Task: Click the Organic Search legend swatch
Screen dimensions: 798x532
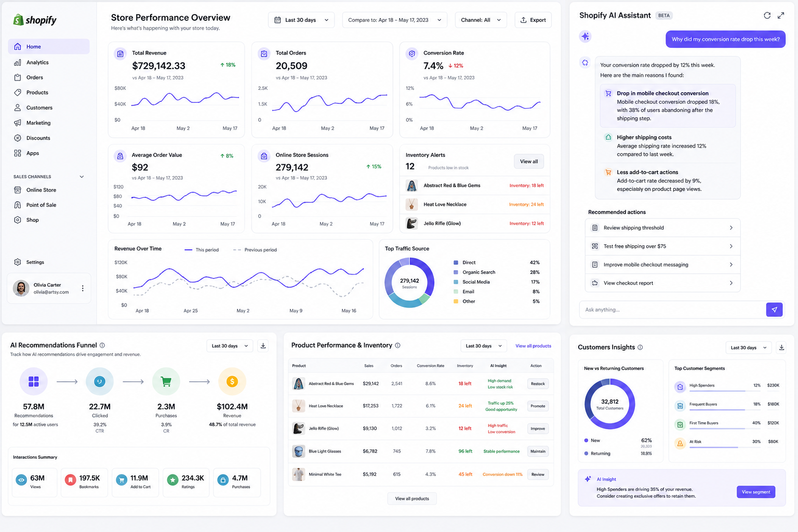Action: pos(456,272)
